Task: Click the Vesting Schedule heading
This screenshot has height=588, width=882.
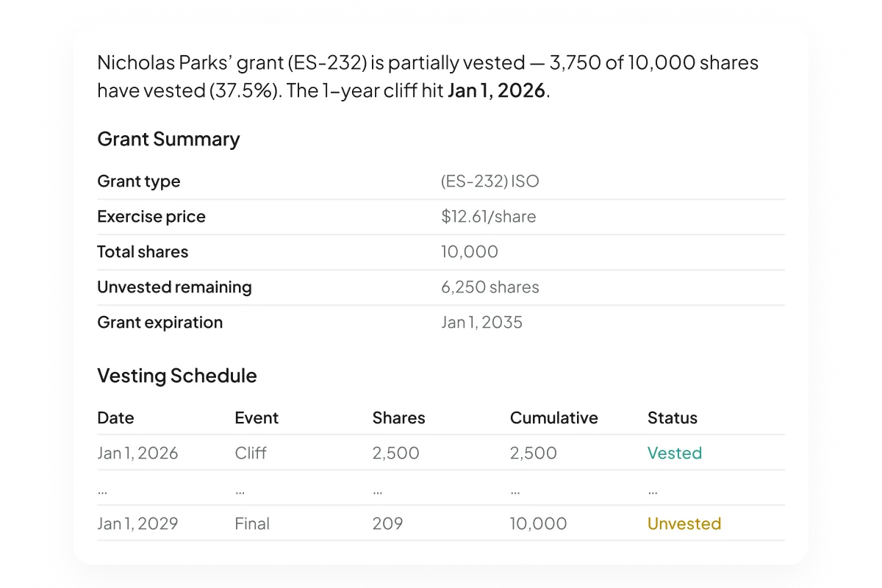Action: pos(177,376)
